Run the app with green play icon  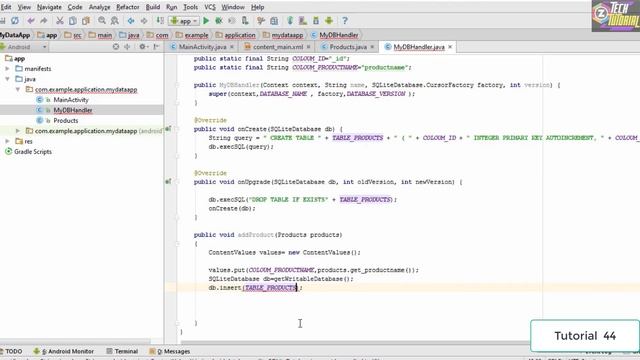pyautogui.click(x=206, y=20)
